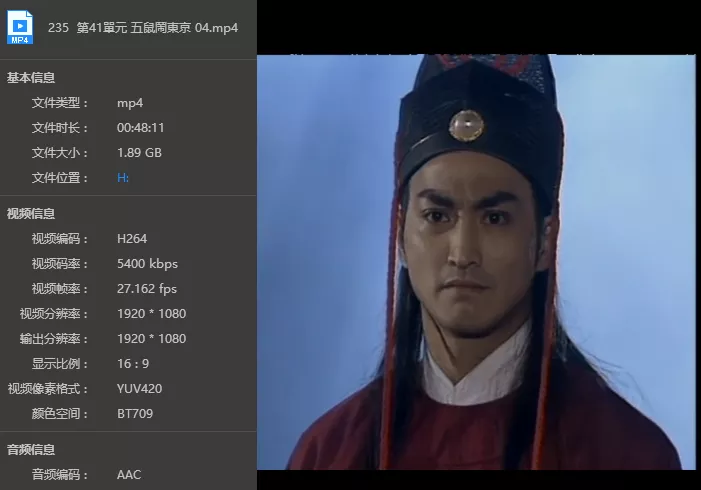Click the 基本信息 section header

pos(31,77)
